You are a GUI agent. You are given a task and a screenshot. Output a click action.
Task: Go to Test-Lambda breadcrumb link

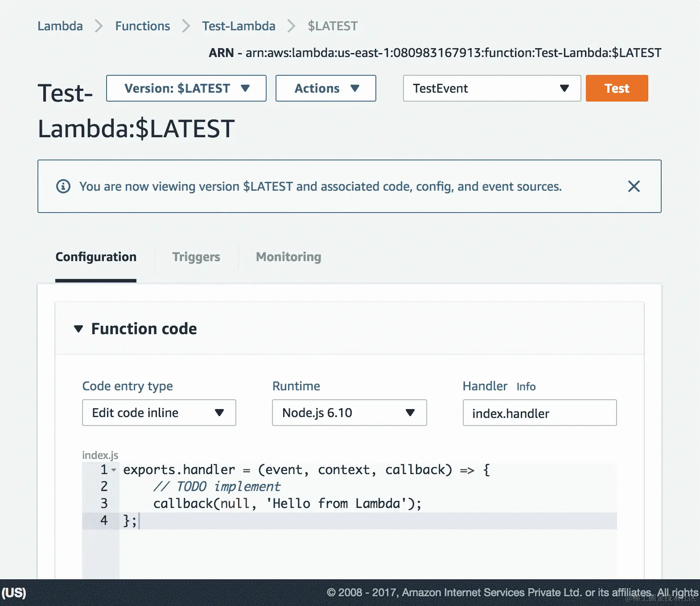239,26
